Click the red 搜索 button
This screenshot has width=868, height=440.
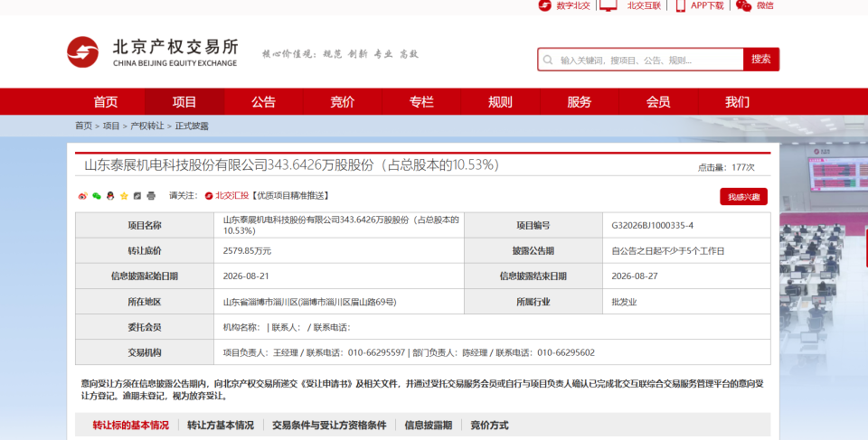pos(761,60)
